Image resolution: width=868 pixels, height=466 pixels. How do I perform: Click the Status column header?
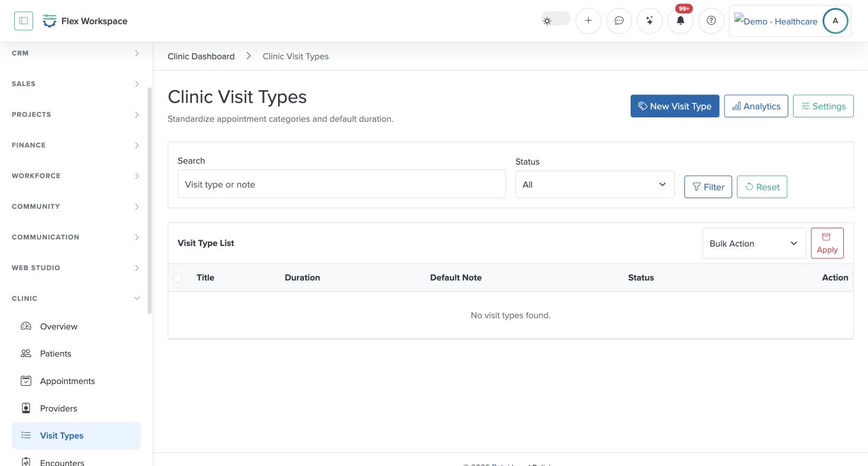(641, 277)
